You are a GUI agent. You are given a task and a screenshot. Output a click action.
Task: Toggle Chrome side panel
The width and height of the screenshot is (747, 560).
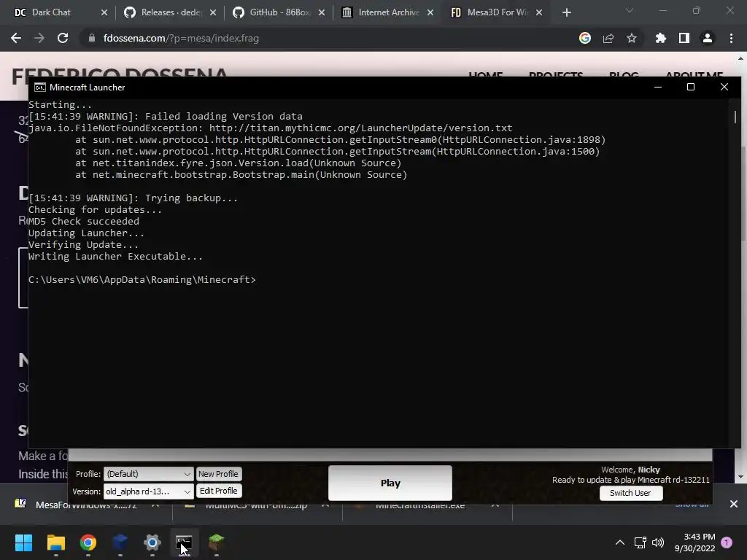coord(684,38)
